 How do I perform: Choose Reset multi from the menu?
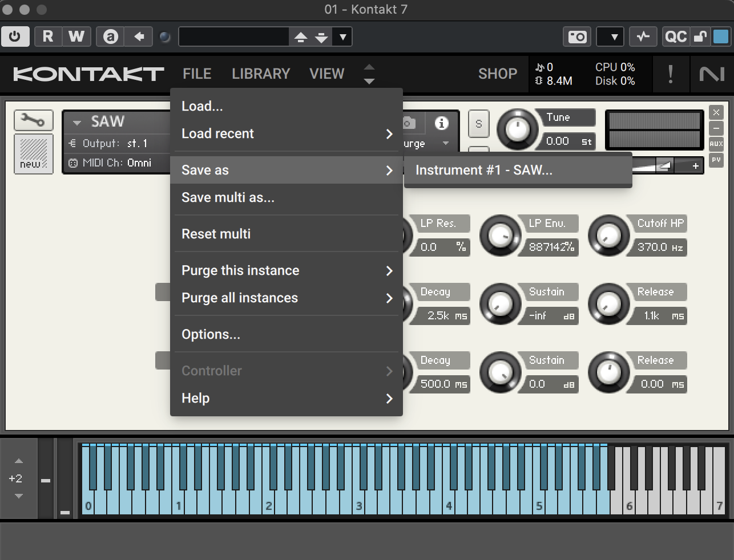point(287,234)
